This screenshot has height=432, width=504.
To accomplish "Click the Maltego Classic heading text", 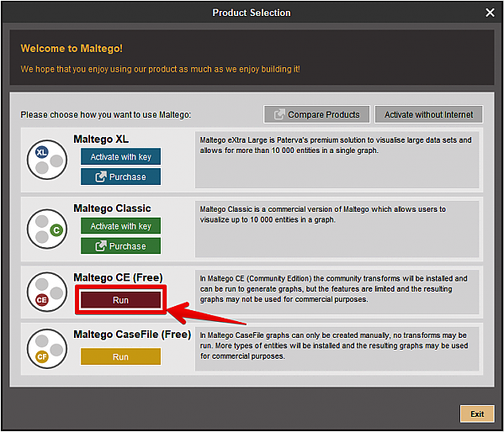I will (112, 208).
